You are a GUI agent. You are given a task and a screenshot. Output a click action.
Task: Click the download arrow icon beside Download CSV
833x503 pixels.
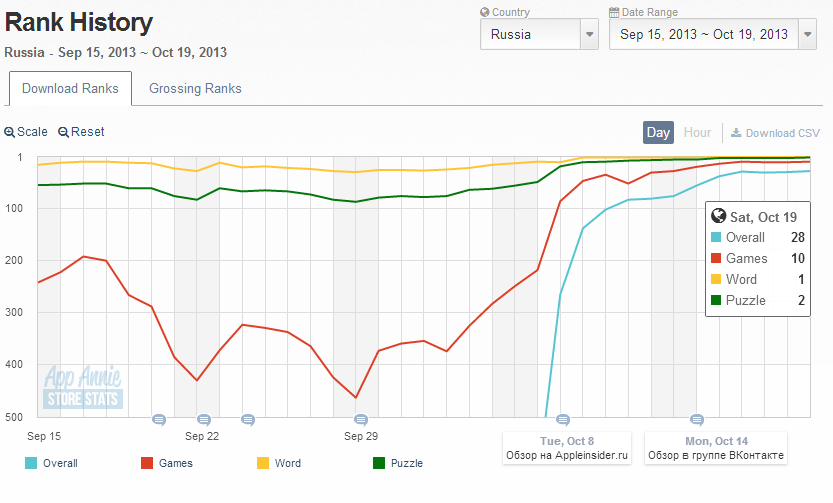[x=736, y=133]
